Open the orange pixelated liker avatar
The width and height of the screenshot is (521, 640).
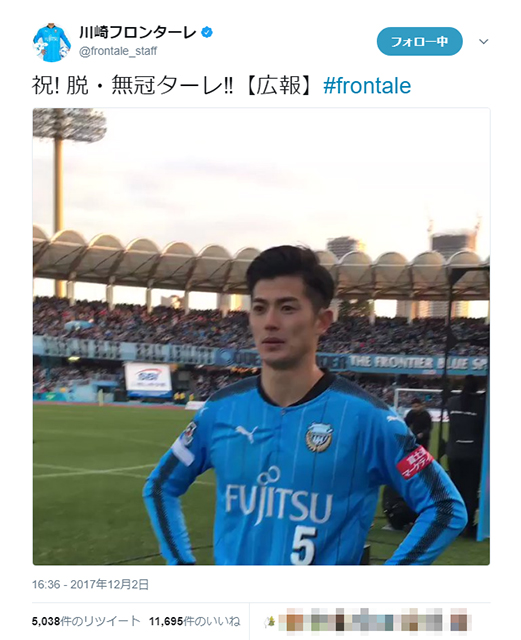click(295, 622)
